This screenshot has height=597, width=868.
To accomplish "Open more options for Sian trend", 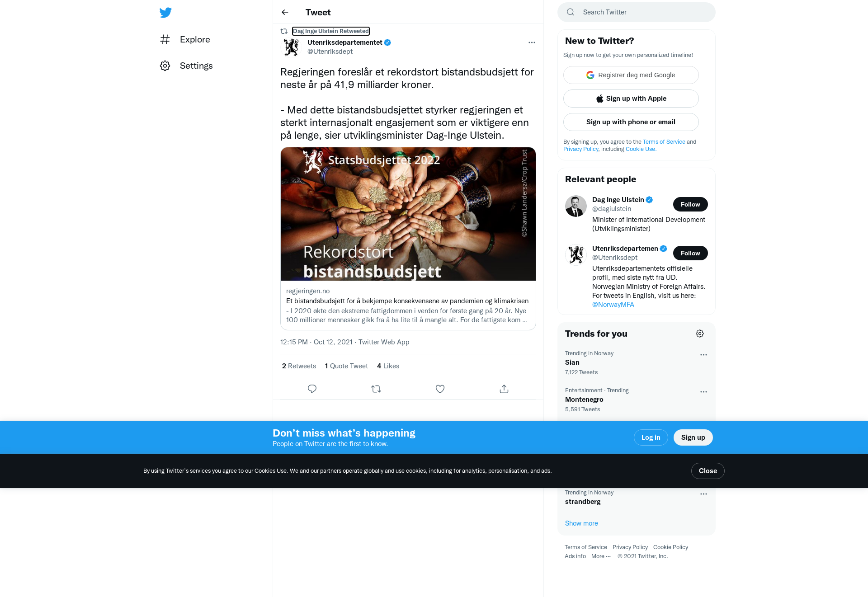I will (x=703, y=355).
